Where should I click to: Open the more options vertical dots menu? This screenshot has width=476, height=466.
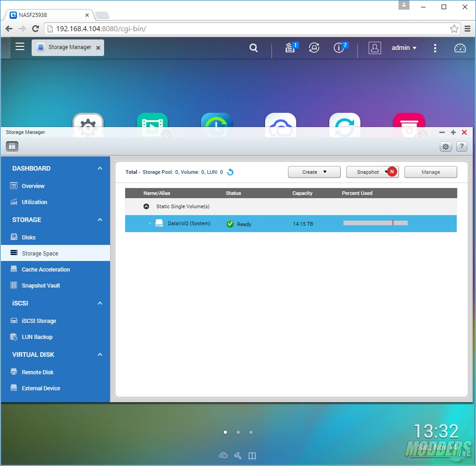[435, 48]
